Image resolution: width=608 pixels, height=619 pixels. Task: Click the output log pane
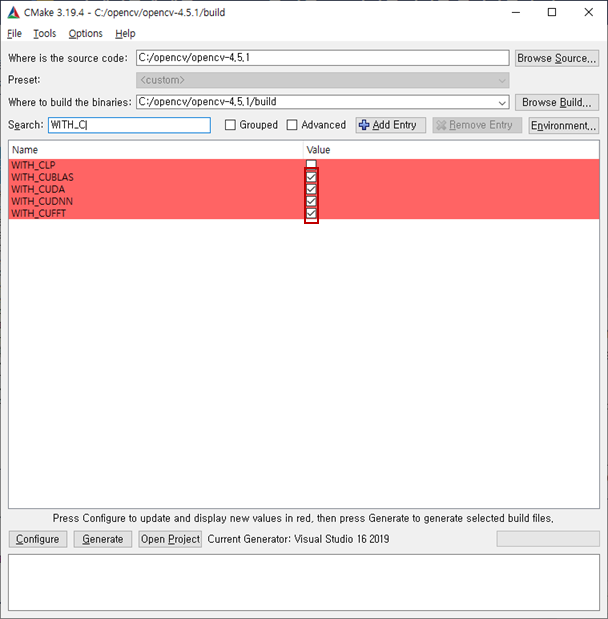click(304, 583)
